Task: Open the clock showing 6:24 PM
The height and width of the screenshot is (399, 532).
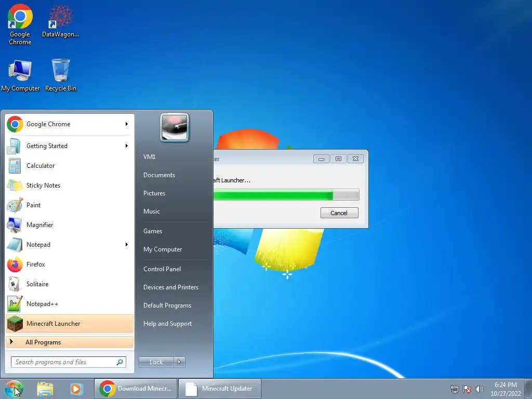Action: [x=506, y=389]
